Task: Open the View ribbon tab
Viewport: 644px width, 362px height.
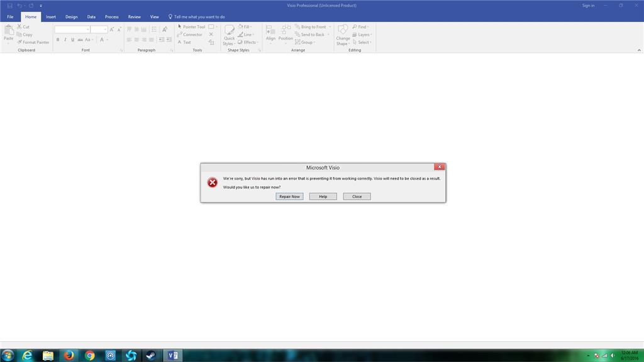Action: pyautogui.click(x=155, y=17)
